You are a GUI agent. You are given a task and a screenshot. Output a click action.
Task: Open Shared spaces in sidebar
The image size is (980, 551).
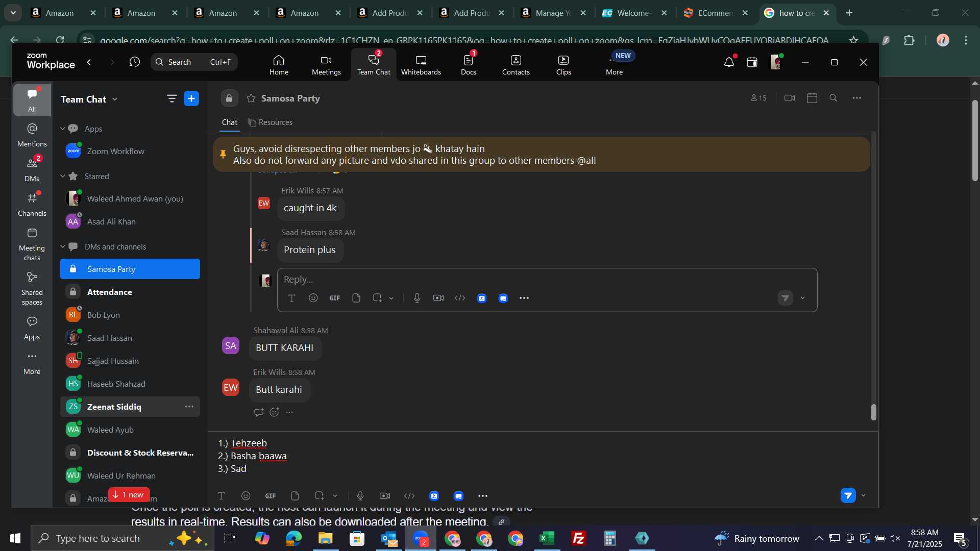(32, 288)
